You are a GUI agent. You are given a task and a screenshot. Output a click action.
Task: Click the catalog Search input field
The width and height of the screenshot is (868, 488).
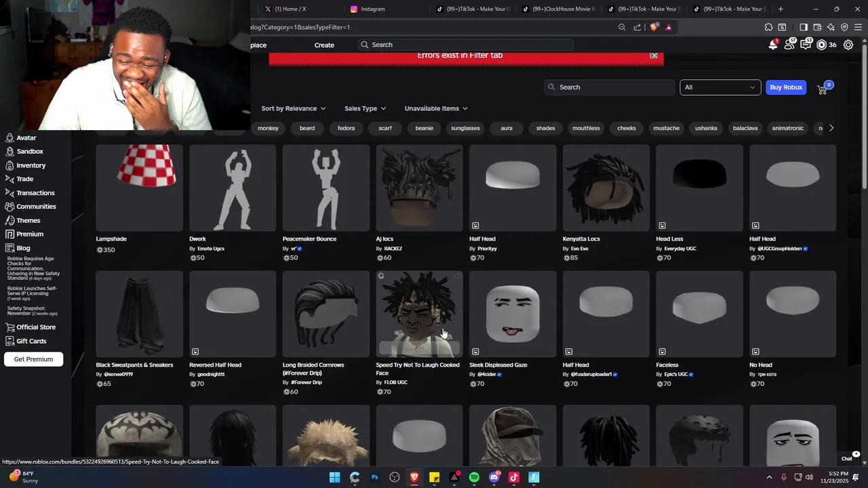tap(609, 87)
